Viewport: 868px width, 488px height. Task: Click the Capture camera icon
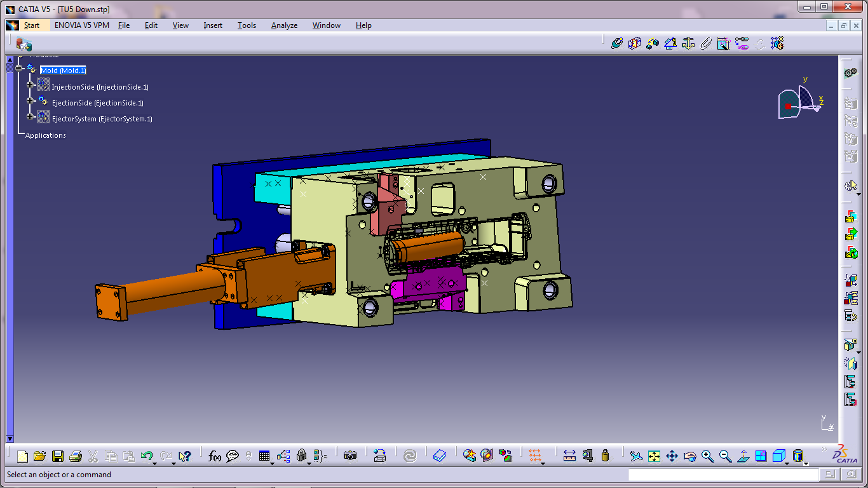[350, 456]
